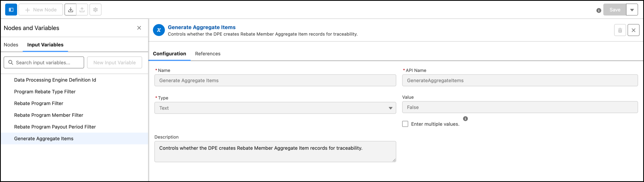Switch to the References tab

(207, 54)
